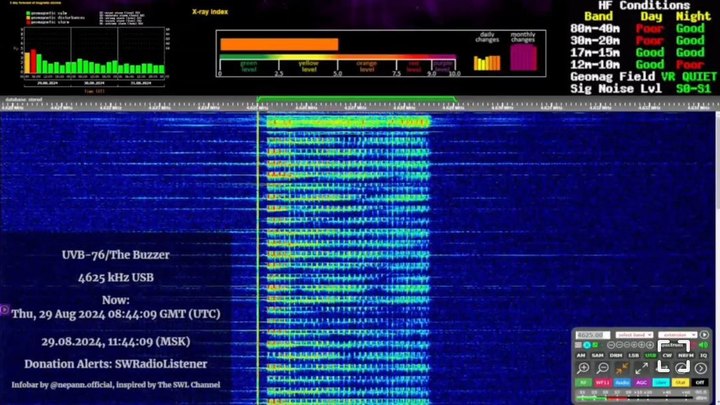Click the 'X-ray index' label
Viewport: 720px width, 405px height.
click(x=210, y=12)
